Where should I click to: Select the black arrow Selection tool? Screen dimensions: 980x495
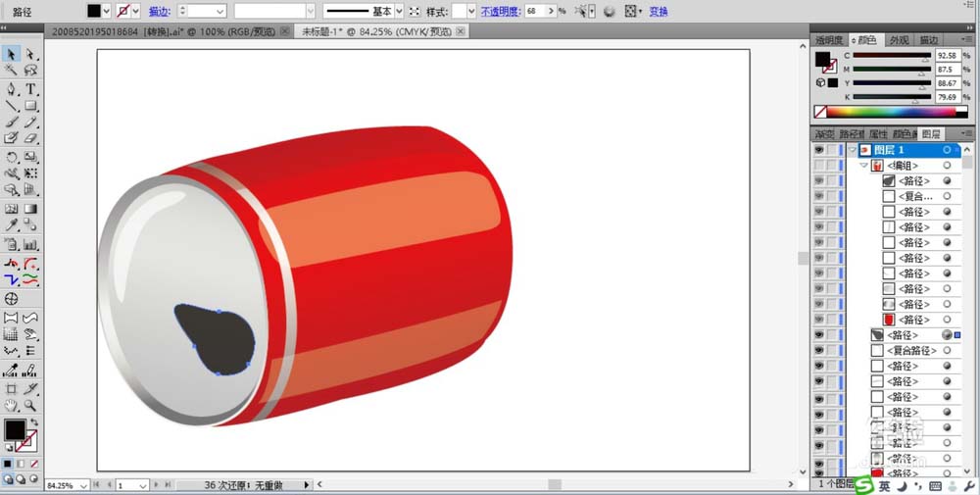coord(12,54)
